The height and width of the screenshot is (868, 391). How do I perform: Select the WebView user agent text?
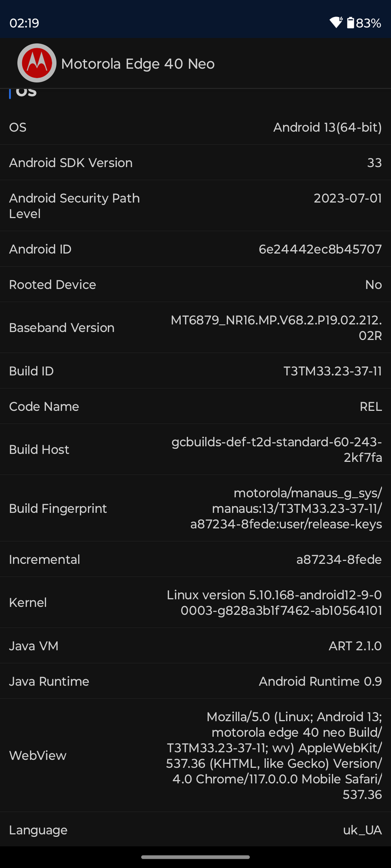pyautogui.click(x=274, y=755)
